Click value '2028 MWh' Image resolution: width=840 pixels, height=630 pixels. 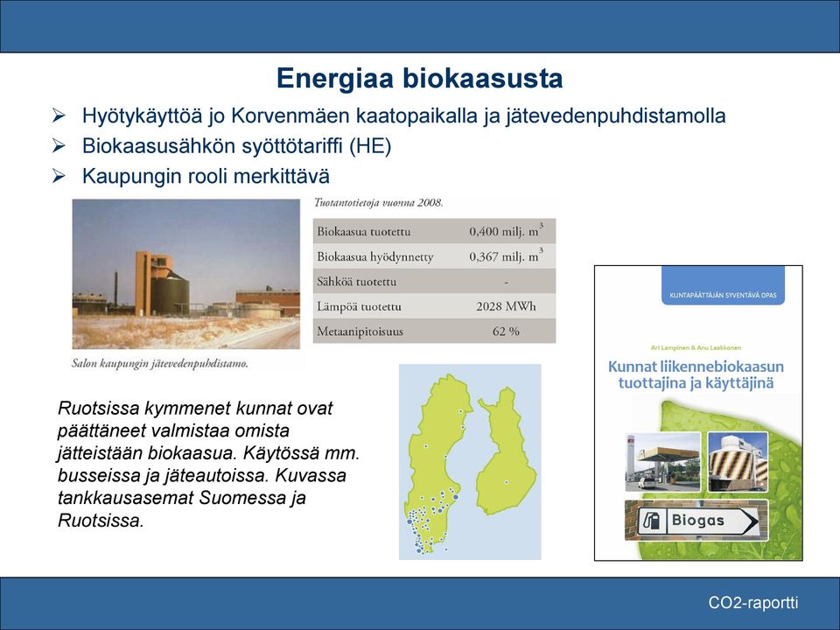pos(506,306)
